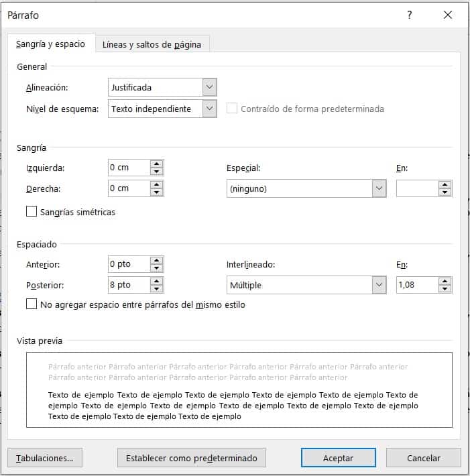Click the help question mark icon

click(x=410, y=15)
